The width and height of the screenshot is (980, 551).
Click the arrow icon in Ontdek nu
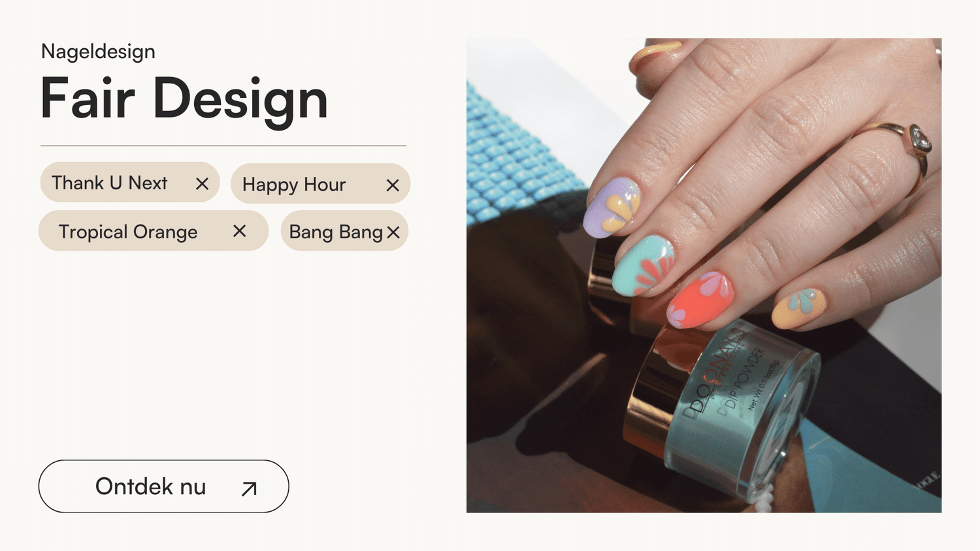[249, 488]
